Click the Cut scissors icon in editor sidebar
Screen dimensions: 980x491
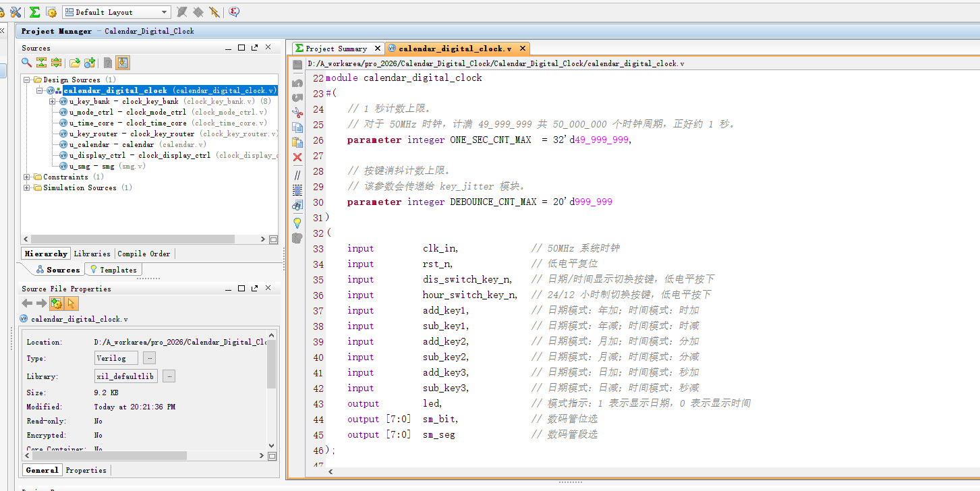click(x=297, y=113)
